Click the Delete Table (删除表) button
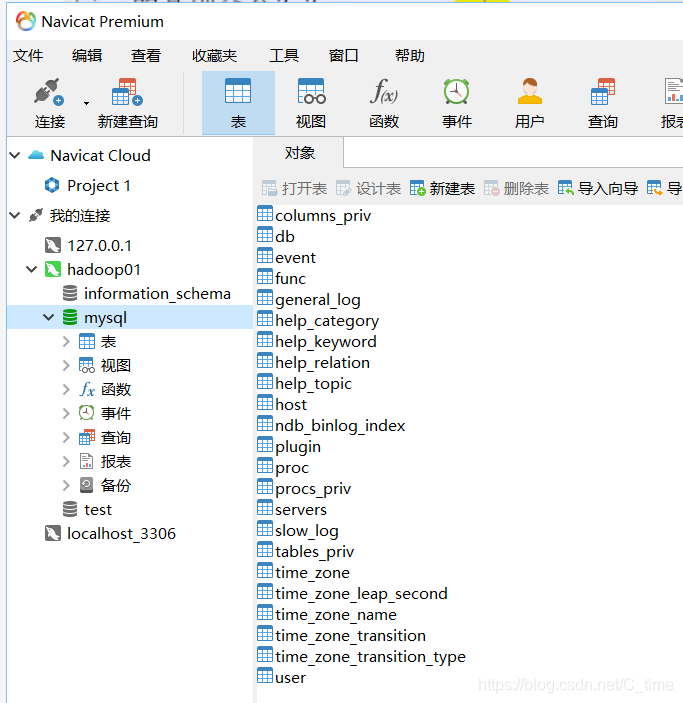The height and width of the screenshot is (703, 683). click(x=516, y=189)
